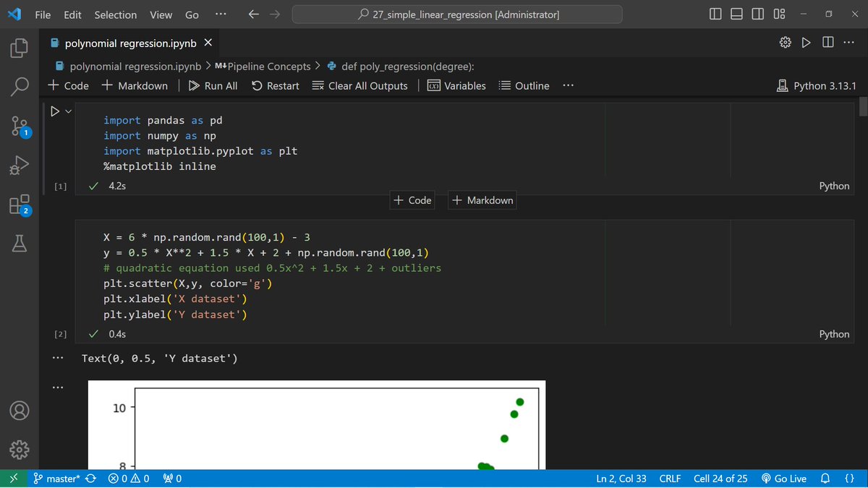Open the notebook Outline
Viewport: 868px width, 488px height.
coord(524,85)
